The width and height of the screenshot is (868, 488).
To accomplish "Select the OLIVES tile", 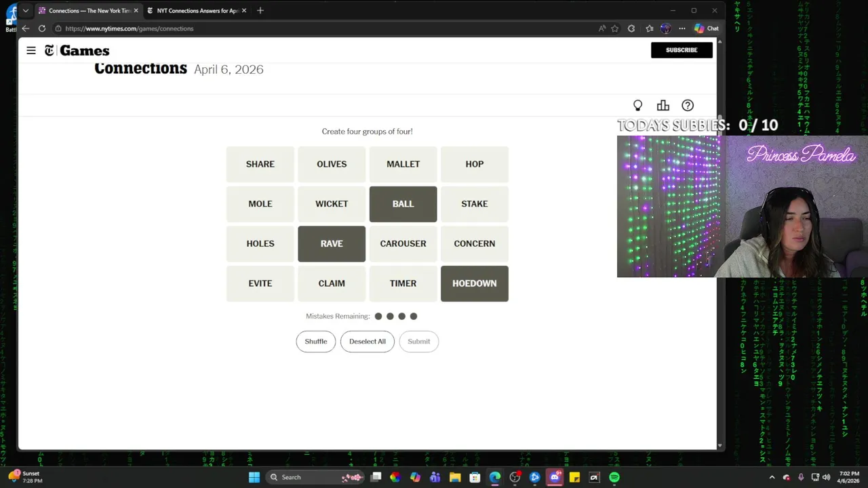I will pos(332,164).
